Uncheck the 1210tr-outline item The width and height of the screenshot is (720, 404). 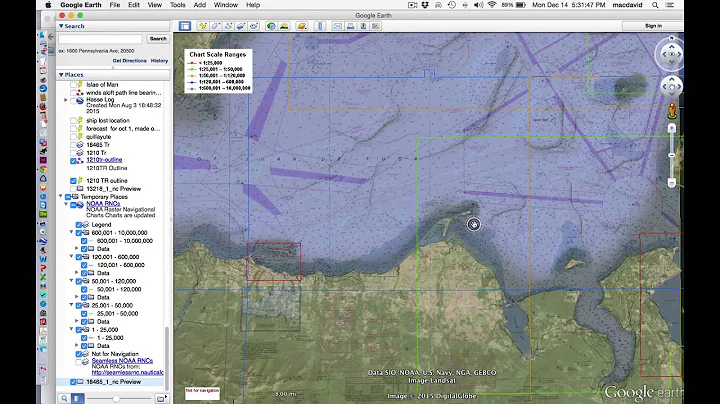(x=73, y=161)
